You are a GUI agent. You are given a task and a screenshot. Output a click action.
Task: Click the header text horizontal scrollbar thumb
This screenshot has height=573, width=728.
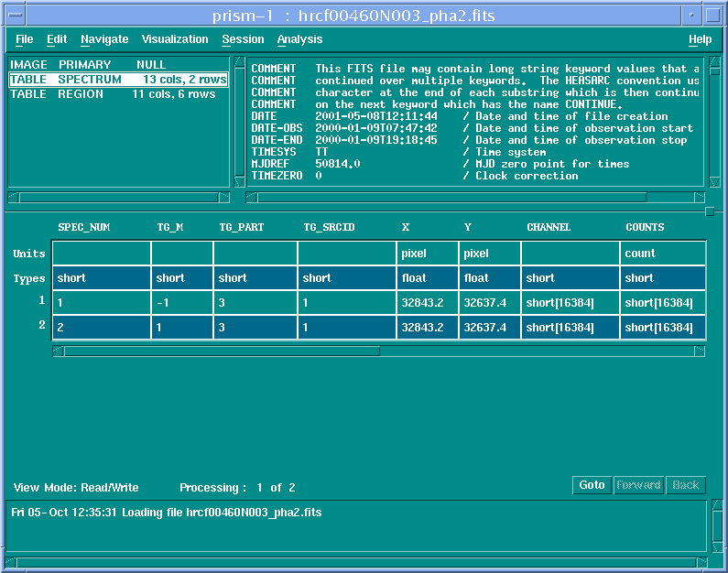(451, 198)
